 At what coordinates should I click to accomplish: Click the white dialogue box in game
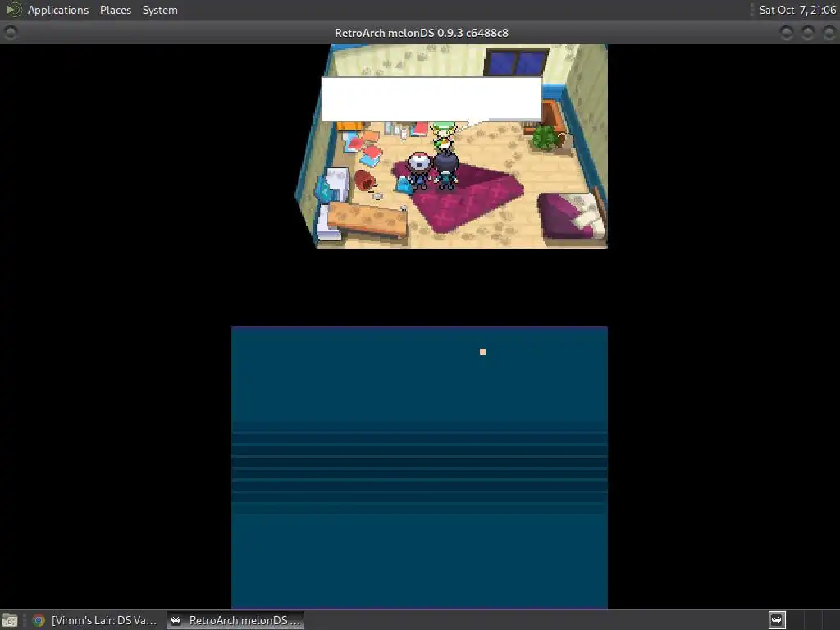[x=431, y=99]
